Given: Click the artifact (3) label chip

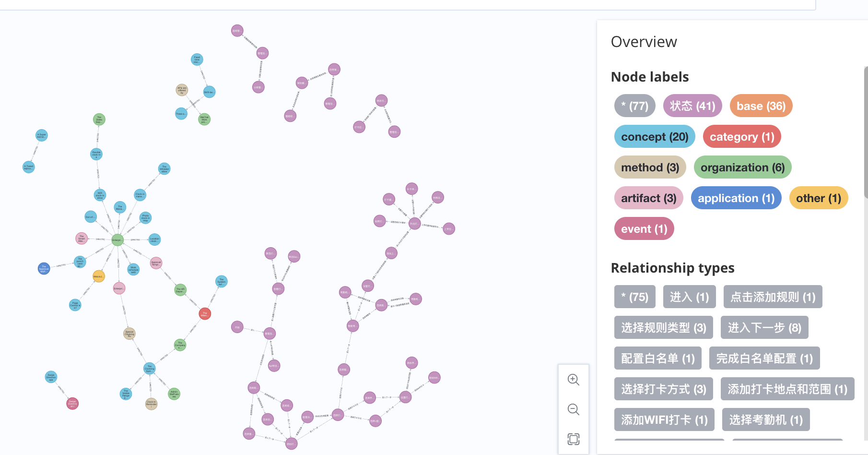Looking at the screenshot, I should (x=648, y=198).
